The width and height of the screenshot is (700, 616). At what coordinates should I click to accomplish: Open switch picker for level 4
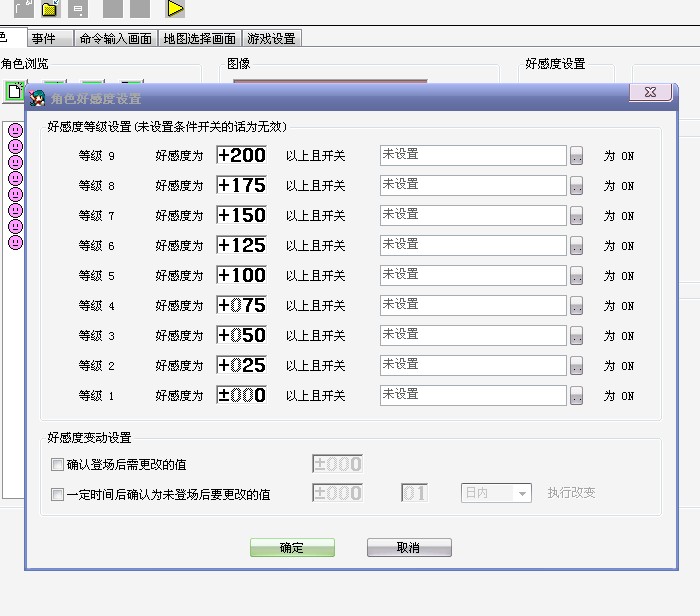[x=576, y=306]
